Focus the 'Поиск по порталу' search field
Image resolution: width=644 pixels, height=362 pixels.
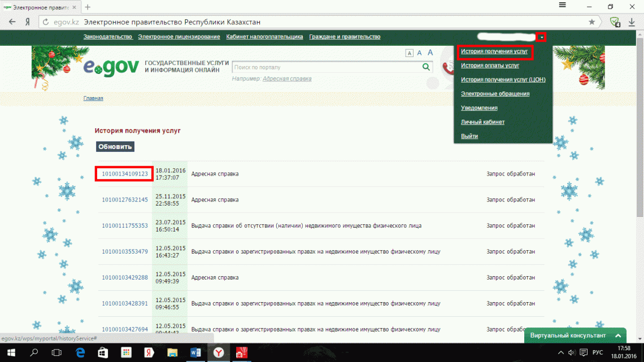tap(326, 67)
